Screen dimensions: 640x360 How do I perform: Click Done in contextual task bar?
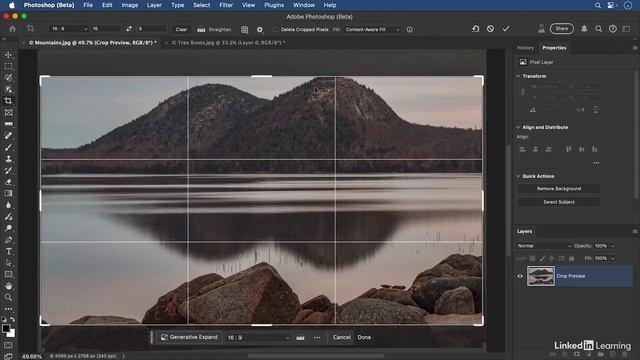pyautogui.click(x=364, y=337)
